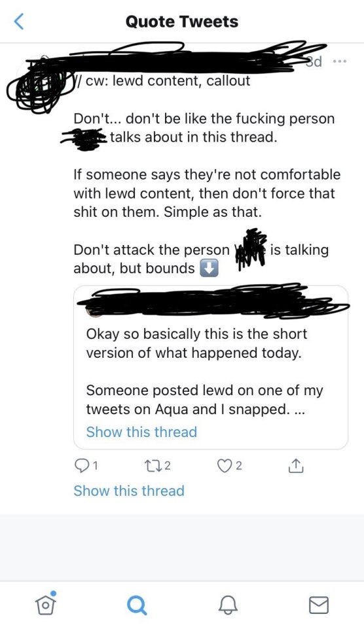Open the Home tab birdhouse icon
This screenshot has width=364, height=629.
point(45,603)
